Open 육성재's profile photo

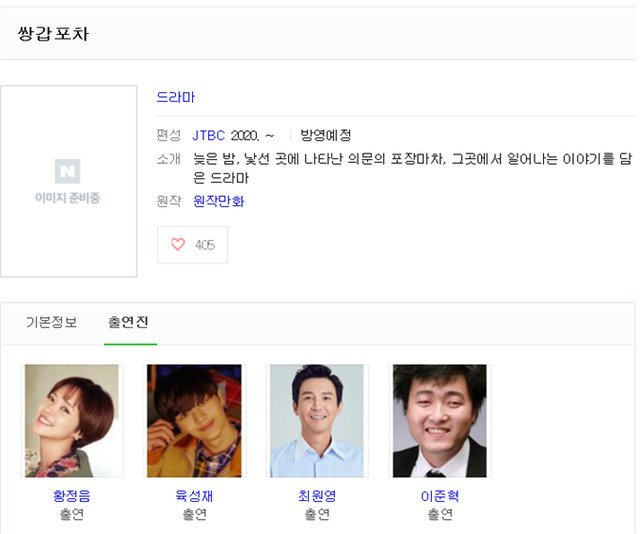pyautogui.click(x=194, y=421)
